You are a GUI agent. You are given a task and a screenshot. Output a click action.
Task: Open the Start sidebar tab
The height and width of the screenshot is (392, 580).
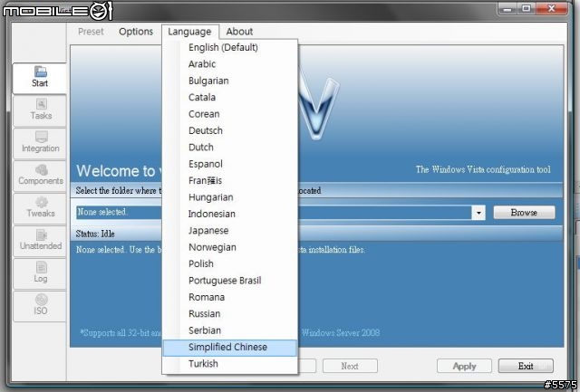tap(40, 78)
